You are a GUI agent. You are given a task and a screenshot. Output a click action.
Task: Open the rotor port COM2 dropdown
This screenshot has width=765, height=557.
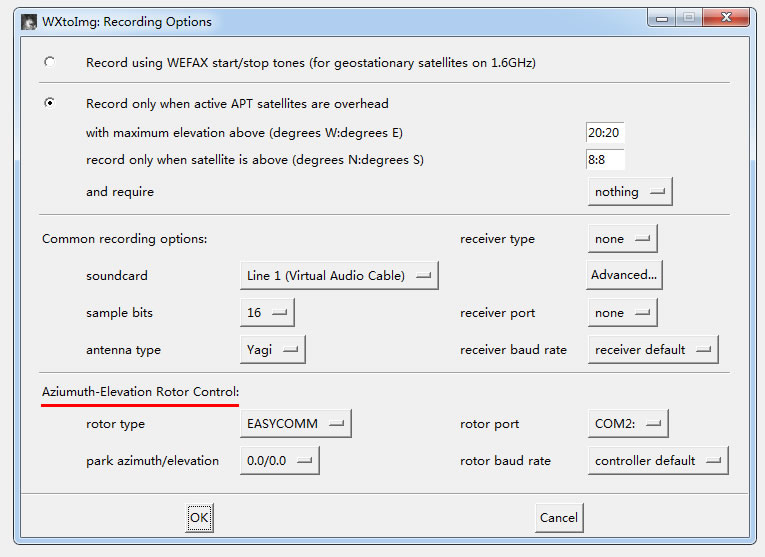tap(627, 424)
